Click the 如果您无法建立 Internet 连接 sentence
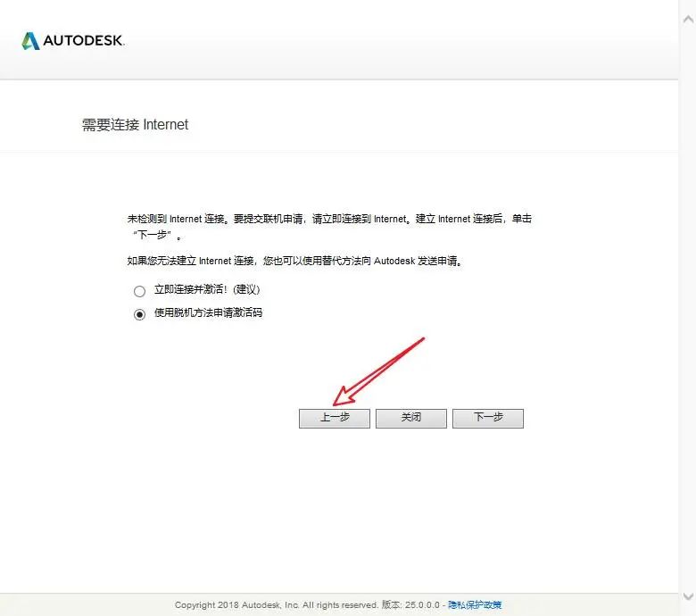The height and width of the screenshot is (616, 696). pos(294,262)
